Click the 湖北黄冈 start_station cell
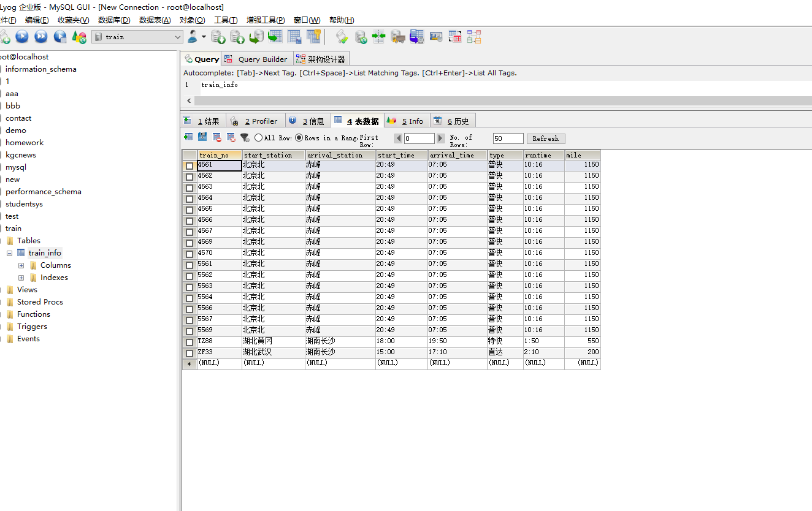 [274, 341]
